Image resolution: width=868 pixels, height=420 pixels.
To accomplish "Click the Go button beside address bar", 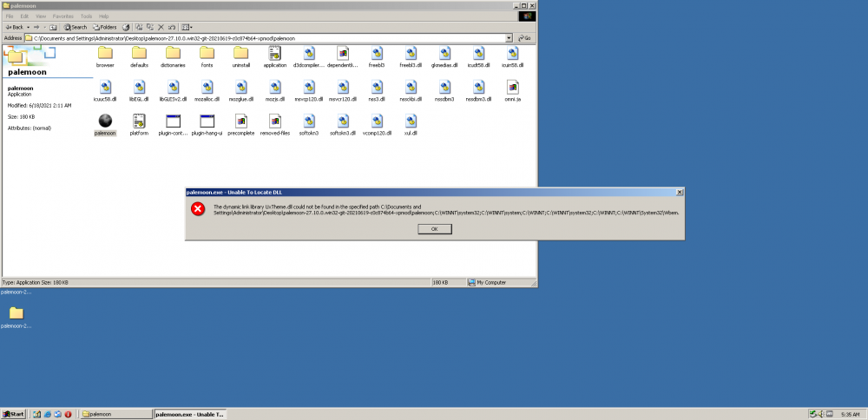I will tap(524, 38).
